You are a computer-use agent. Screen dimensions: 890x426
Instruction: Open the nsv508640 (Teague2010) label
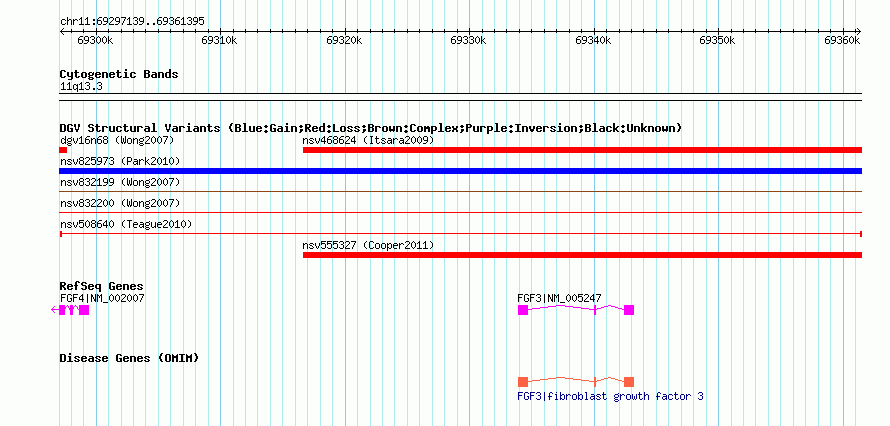tap(126, 224)
